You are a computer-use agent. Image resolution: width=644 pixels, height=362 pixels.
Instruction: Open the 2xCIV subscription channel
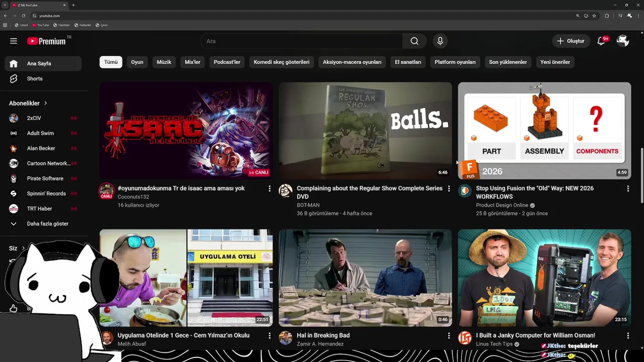[x=43, y=118]
